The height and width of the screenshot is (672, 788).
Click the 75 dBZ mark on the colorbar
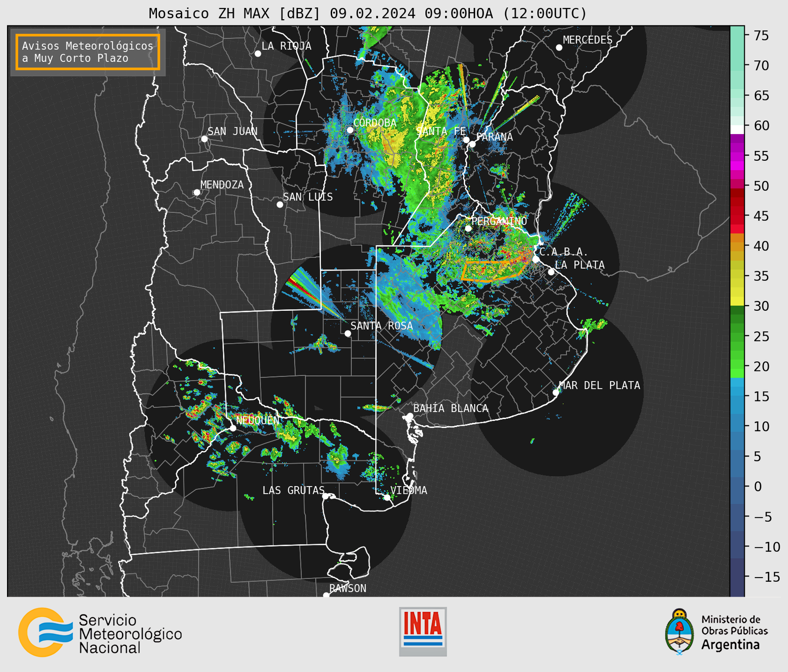tap(760, 36)
